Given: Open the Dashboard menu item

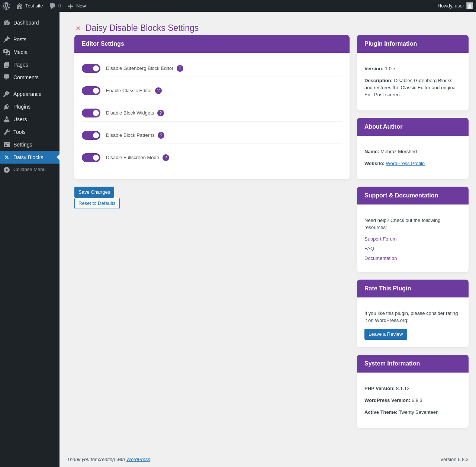Looking at the screenshot, I should point(30,23).
